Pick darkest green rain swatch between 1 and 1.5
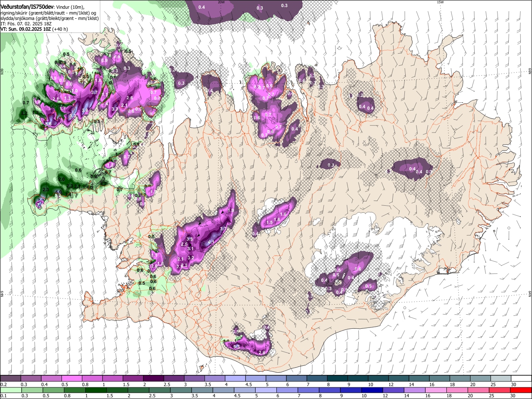The width and height of the screenshot is (532, 399). [96, 390]
